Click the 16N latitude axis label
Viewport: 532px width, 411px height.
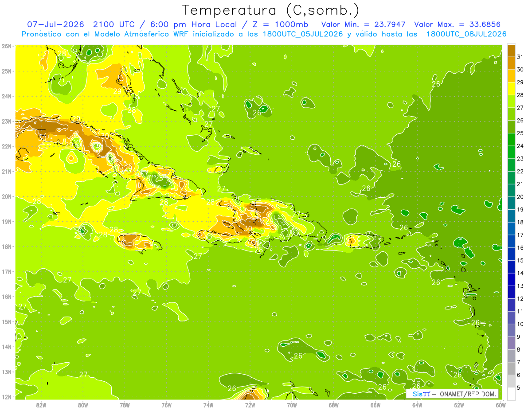tap(7, 297)
